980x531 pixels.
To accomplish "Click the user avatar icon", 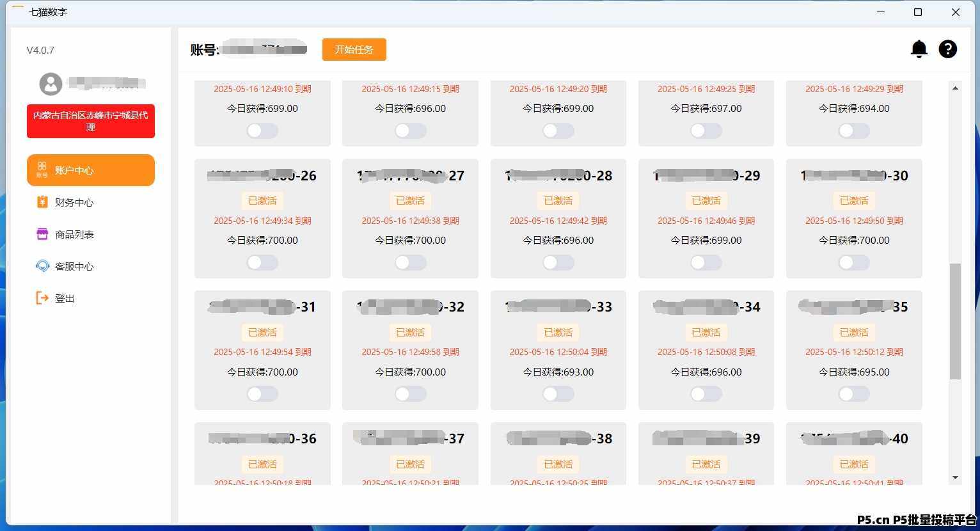I will coord(51,84).
